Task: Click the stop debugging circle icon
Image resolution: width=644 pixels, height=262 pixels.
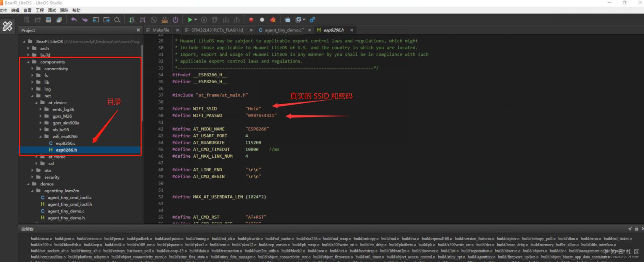Action: pos(204,20)
